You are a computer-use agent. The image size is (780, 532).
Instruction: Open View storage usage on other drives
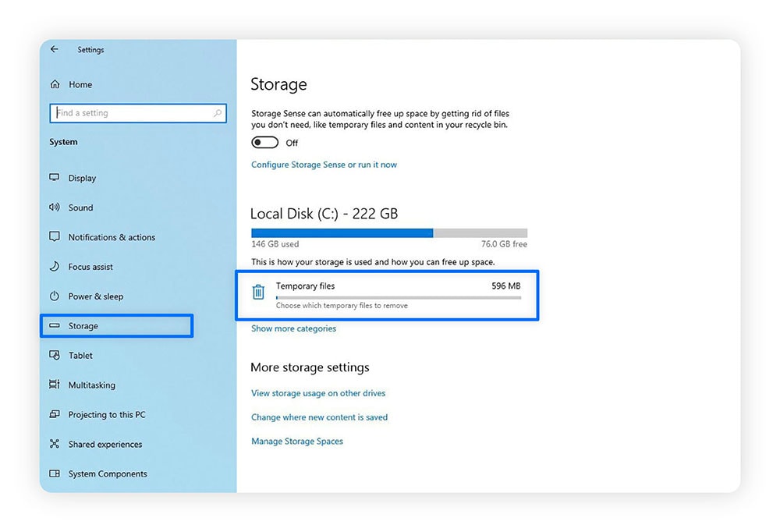click(x=317, y=393)
